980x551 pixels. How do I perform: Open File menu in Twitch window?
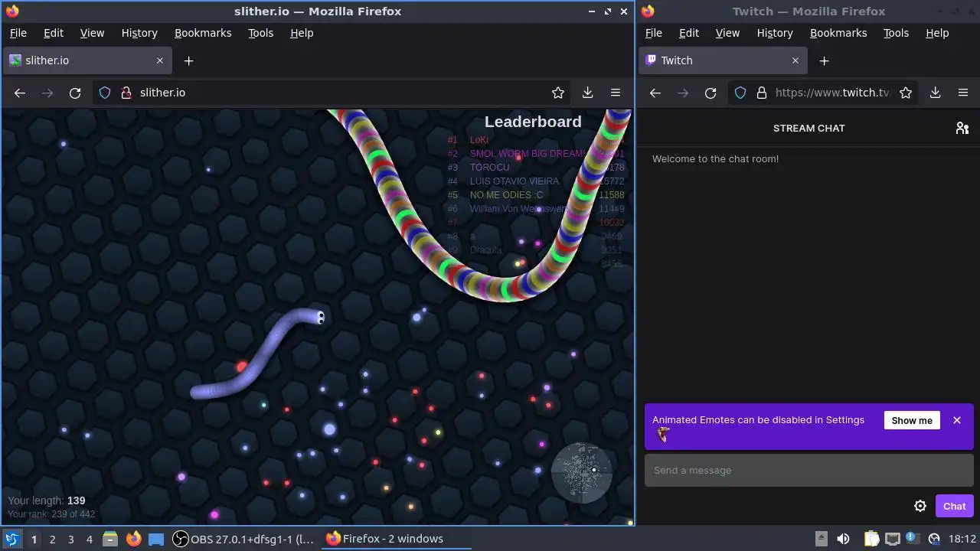(654, 33)
